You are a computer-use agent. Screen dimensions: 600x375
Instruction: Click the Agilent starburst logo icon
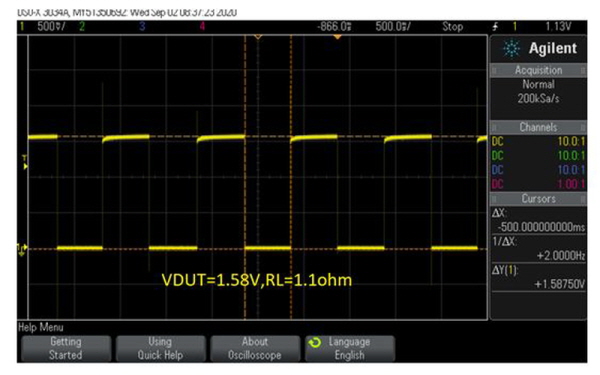tap(511, 49)
